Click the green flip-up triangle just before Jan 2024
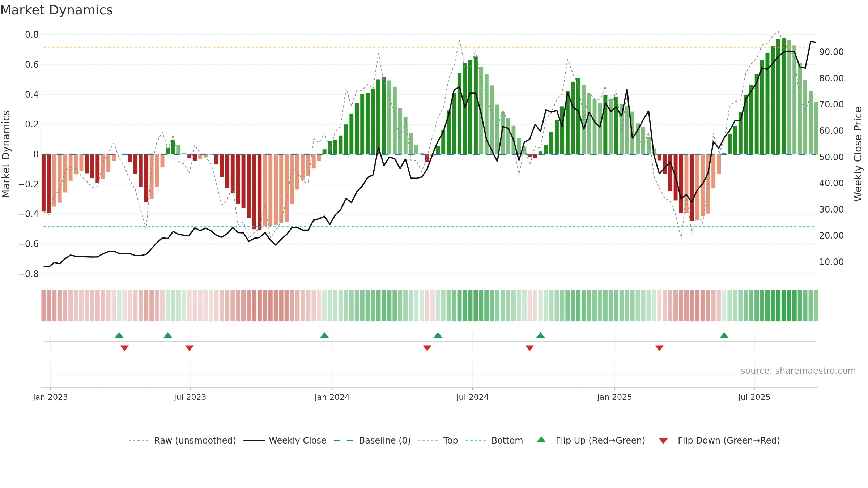868x488 pixels. [324, 335]
